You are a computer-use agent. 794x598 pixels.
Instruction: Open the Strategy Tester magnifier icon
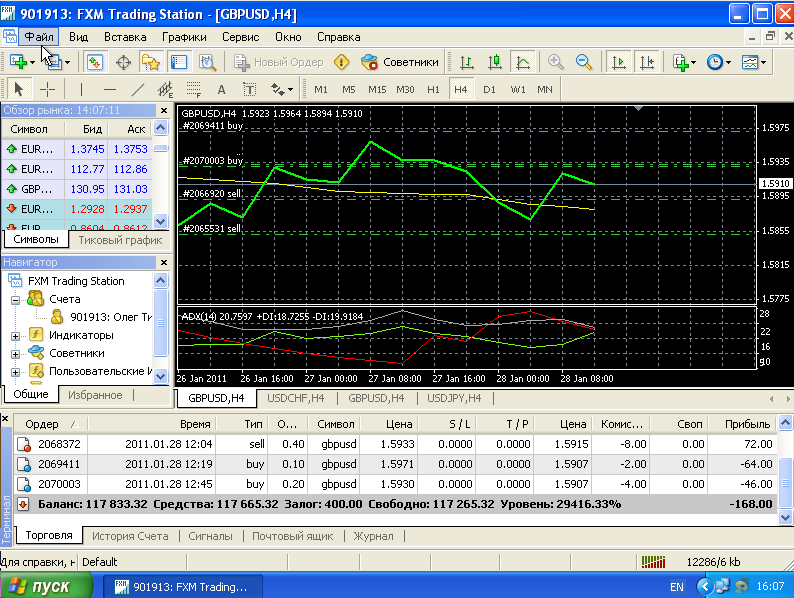pyautogui.click(x=207, y=62)
